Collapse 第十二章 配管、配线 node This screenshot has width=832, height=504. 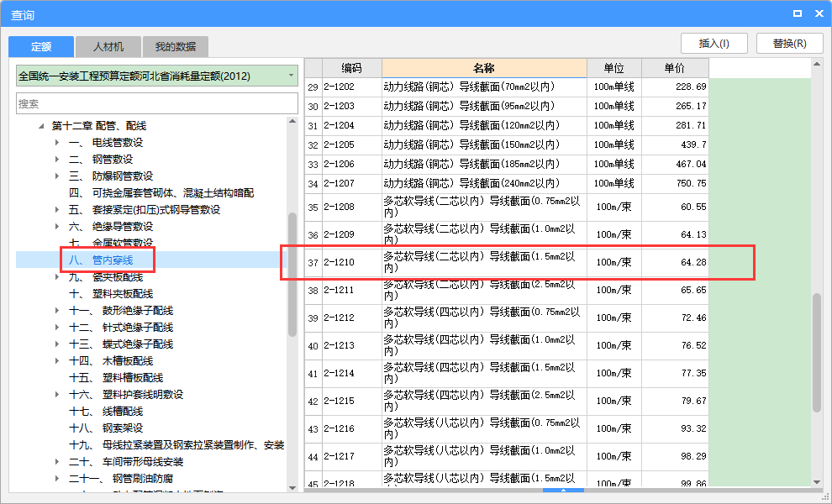[x=41, y=126]
